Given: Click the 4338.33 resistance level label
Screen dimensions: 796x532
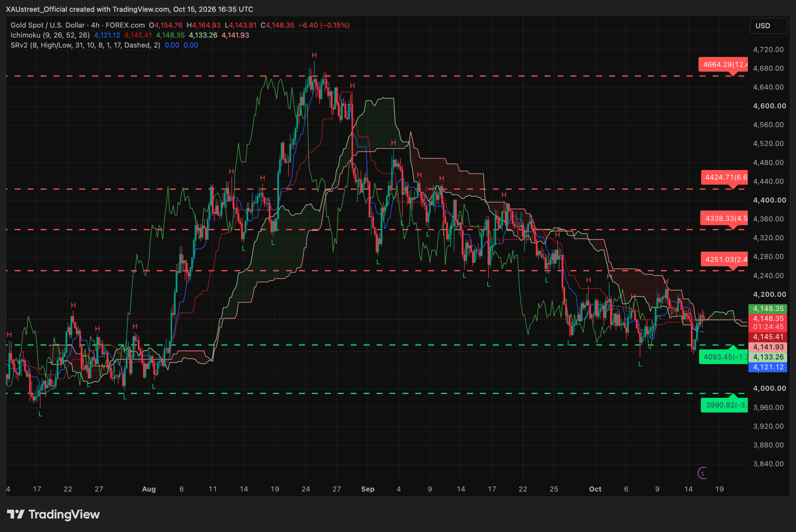Looking at the screenshot, I should [x=724, y=218].
